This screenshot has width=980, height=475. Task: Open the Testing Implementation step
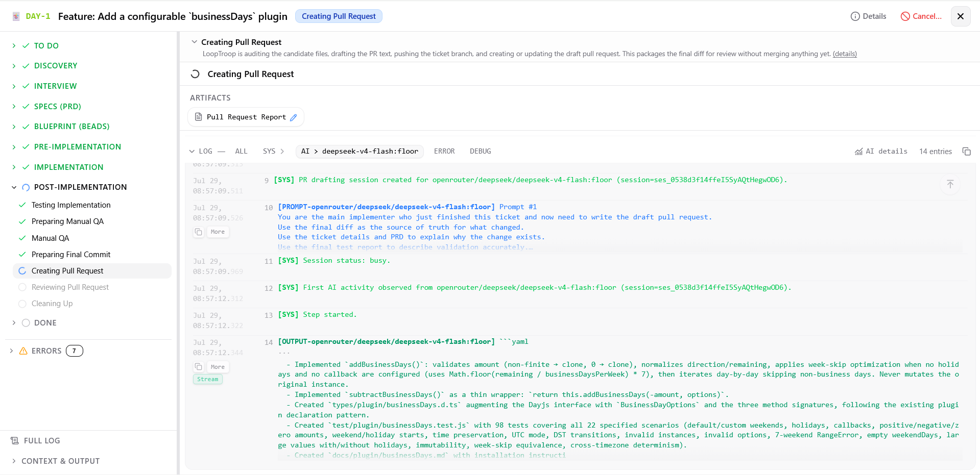click(x=71, y=205)
